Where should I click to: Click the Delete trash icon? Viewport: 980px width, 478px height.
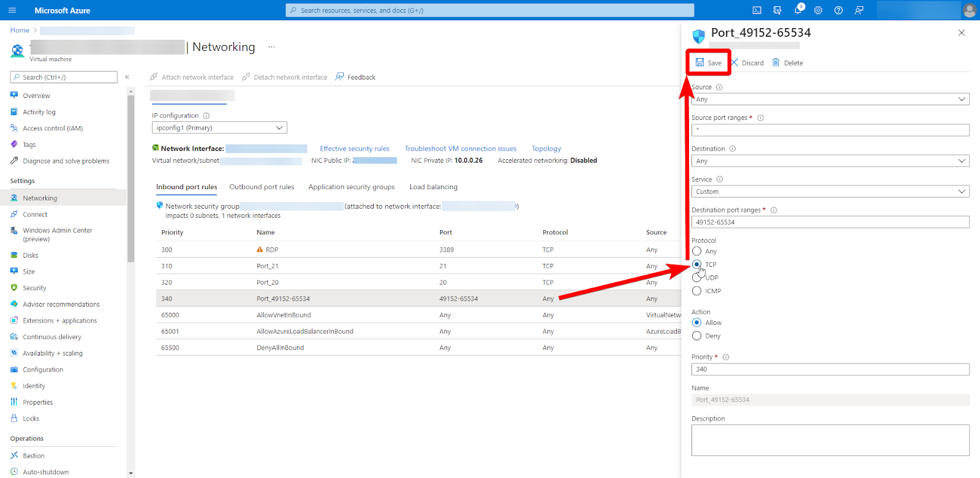[776, 62]
